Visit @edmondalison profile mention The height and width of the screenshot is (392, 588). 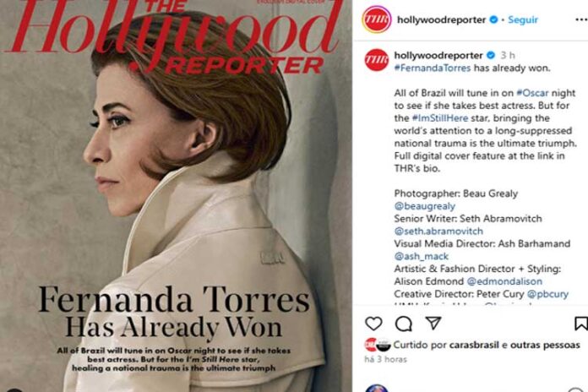[504, 281]
